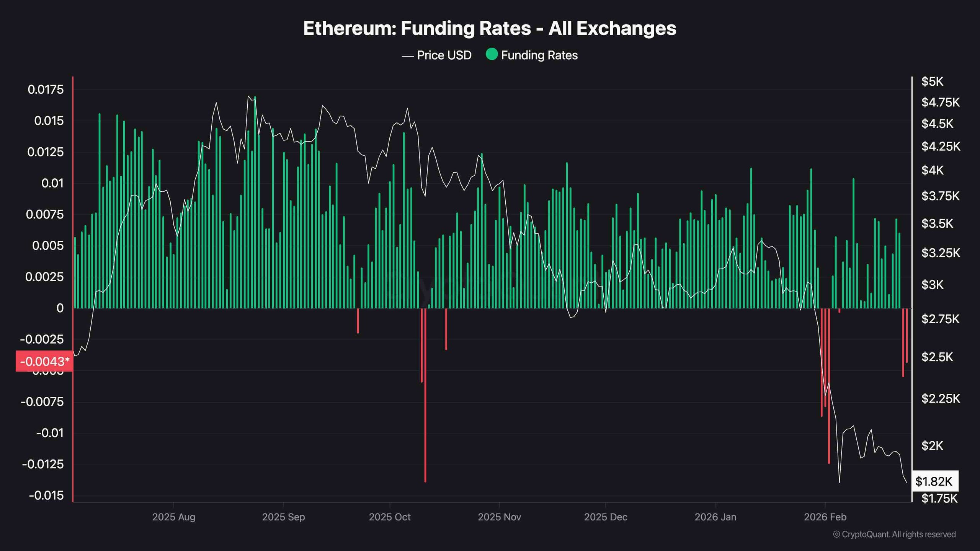Screen dimensions: 980x551
Task: Select the 2026 Feb date label
Action: point(825,517)
